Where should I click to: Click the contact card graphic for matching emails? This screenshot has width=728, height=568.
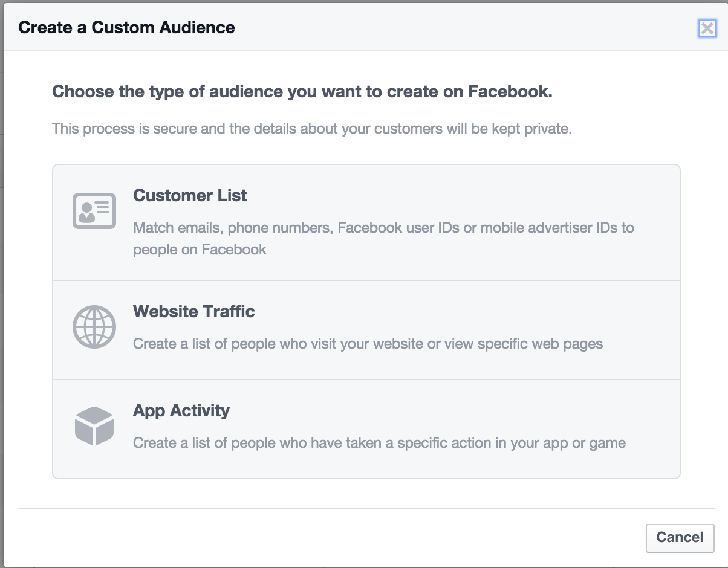94,210
